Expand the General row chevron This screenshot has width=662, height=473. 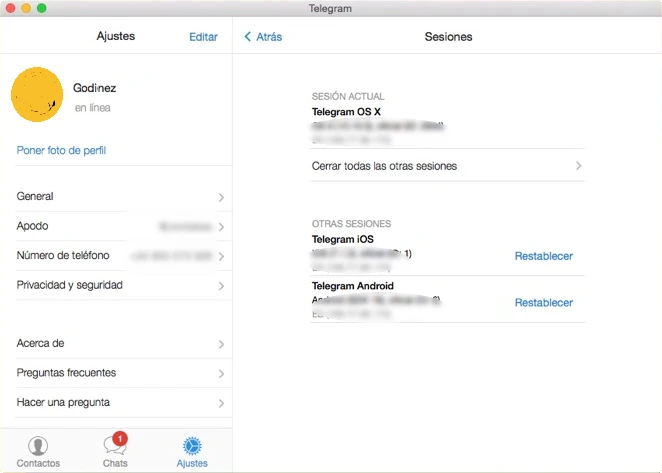pos(221,197)
